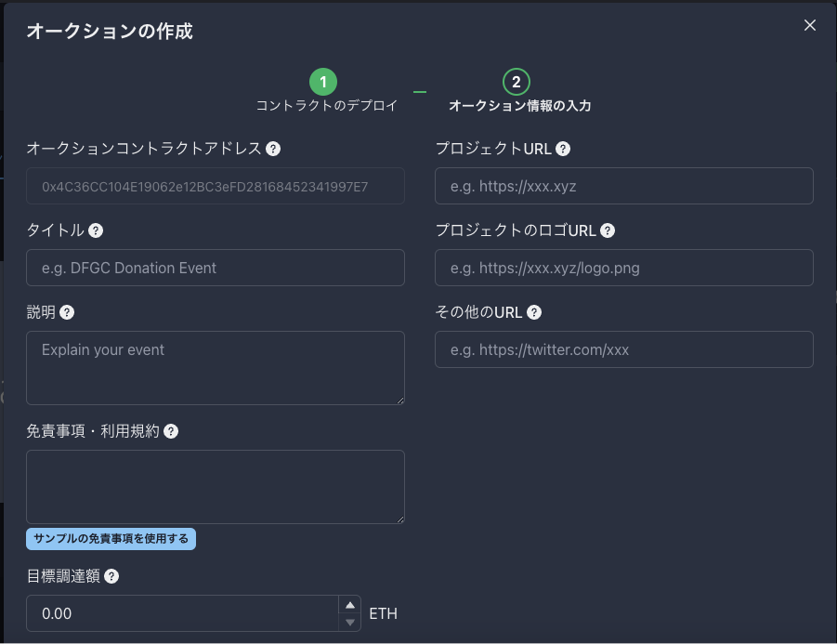Focus the タイトル input field
The height and width of the screenshot is (644, 837).
tap(216, 268)
